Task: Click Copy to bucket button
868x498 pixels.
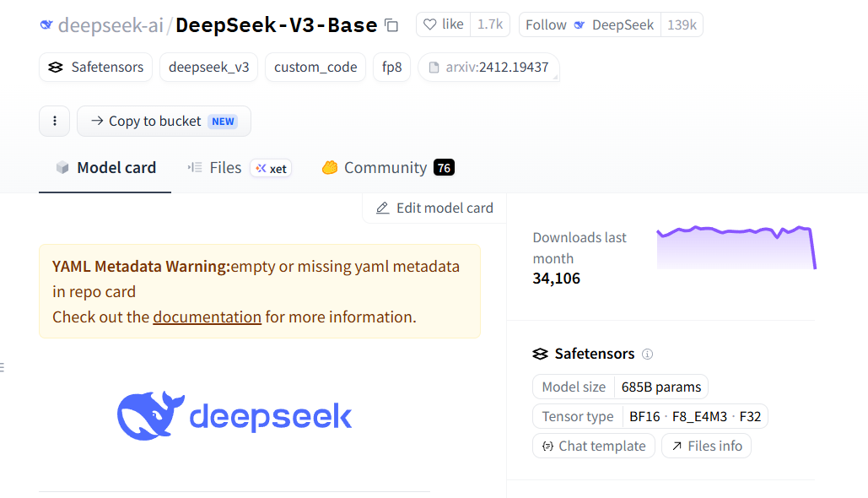Action: (164, 121)
